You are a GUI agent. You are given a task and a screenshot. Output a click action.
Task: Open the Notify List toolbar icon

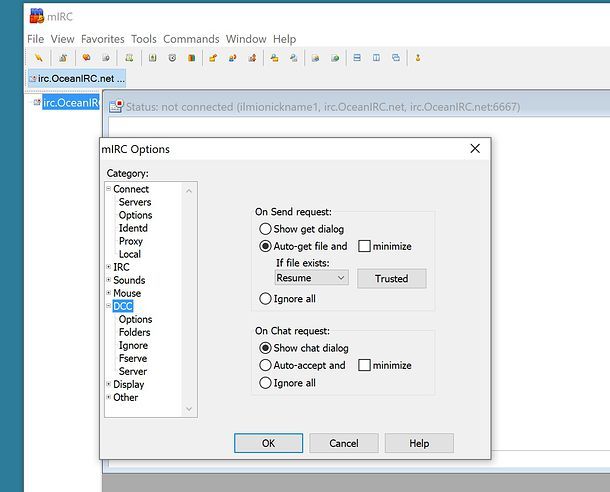click(316, 58)
